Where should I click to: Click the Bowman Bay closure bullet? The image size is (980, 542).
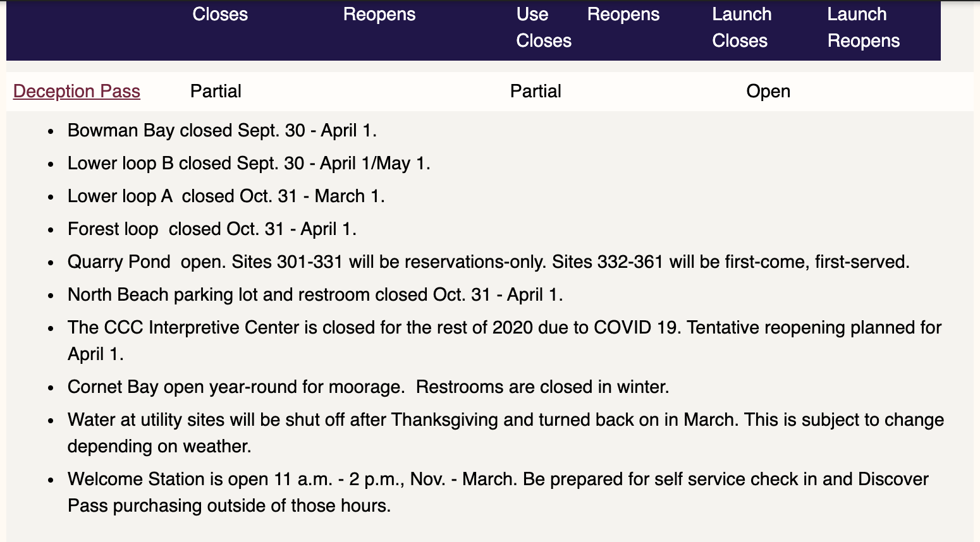[x=222, y=130]
